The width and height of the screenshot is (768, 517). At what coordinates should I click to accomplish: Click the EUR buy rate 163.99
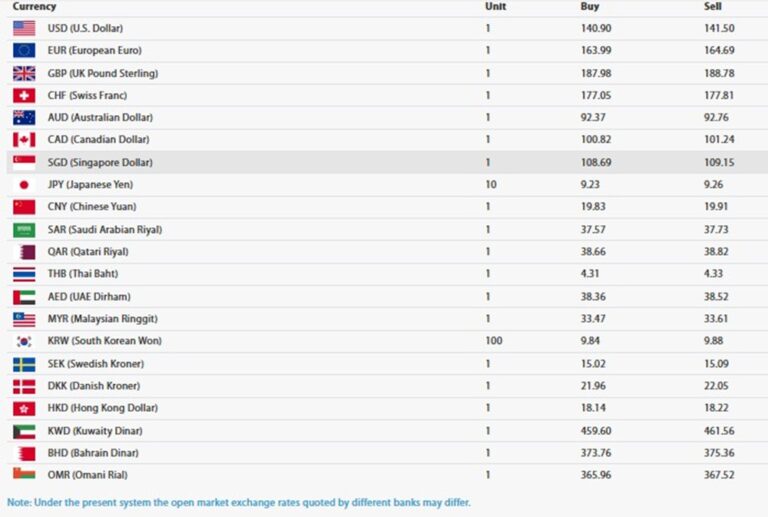596,50
